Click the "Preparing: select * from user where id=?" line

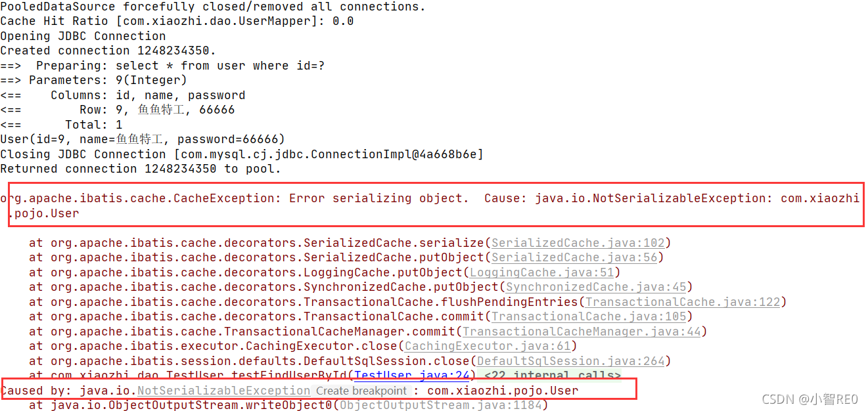[x=162, y=66]
